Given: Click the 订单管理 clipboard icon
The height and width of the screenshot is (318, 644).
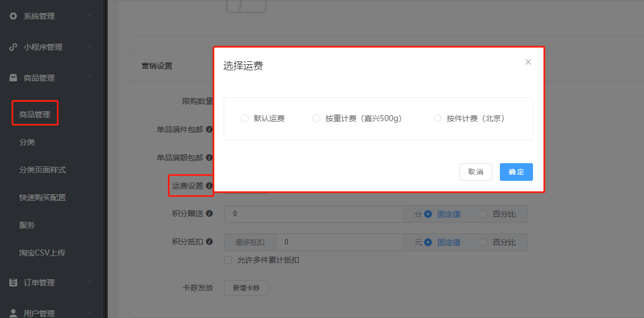Looking at the screenshot, I should point(13,283).
